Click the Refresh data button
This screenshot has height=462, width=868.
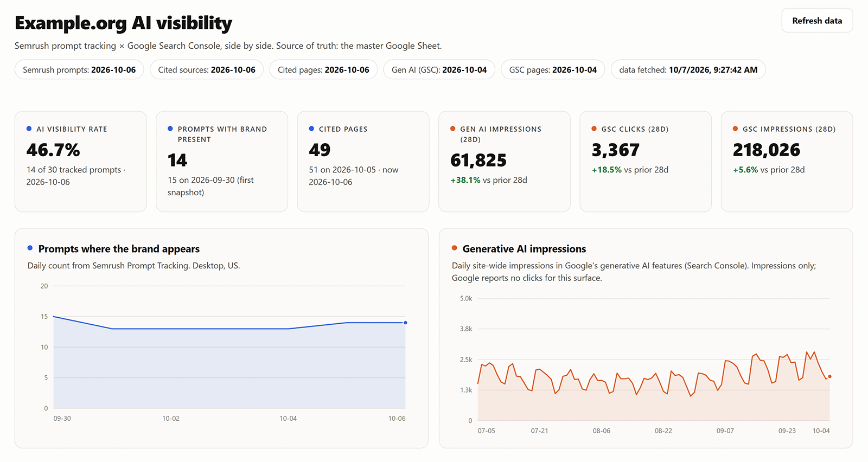click(x=817, y=21)
